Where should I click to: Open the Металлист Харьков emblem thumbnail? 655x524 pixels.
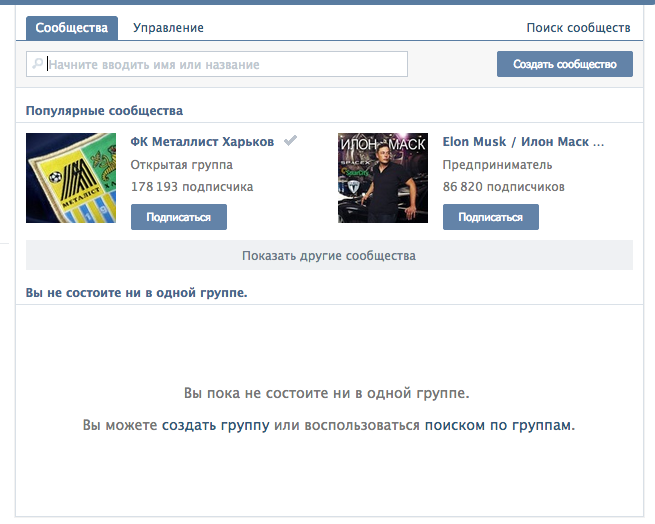[x=71, y=178]
